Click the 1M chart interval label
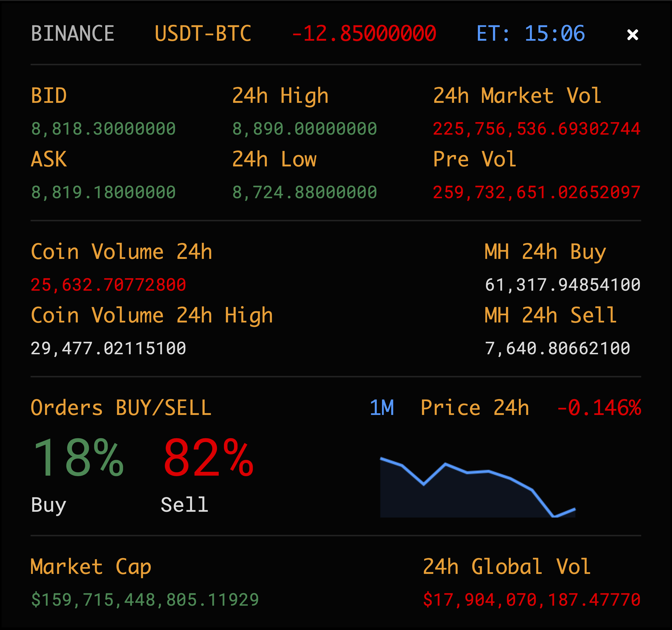 pos(382,408)
